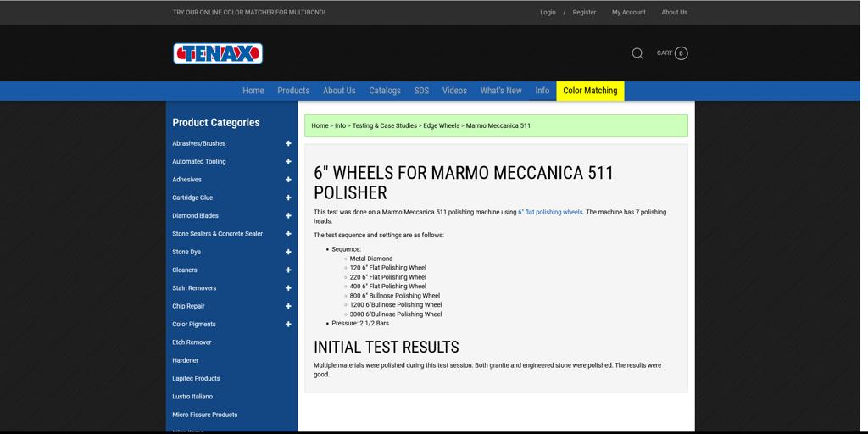Click the 3000 6"Bullnose Polishing Wheel item
The height and width of the screenshot is (434, 868).
coord(396,314)
